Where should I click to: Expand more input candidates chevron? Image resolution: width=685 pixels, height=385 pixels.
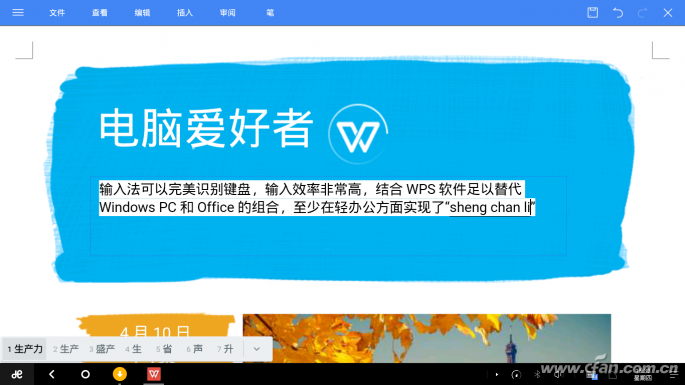257,349
